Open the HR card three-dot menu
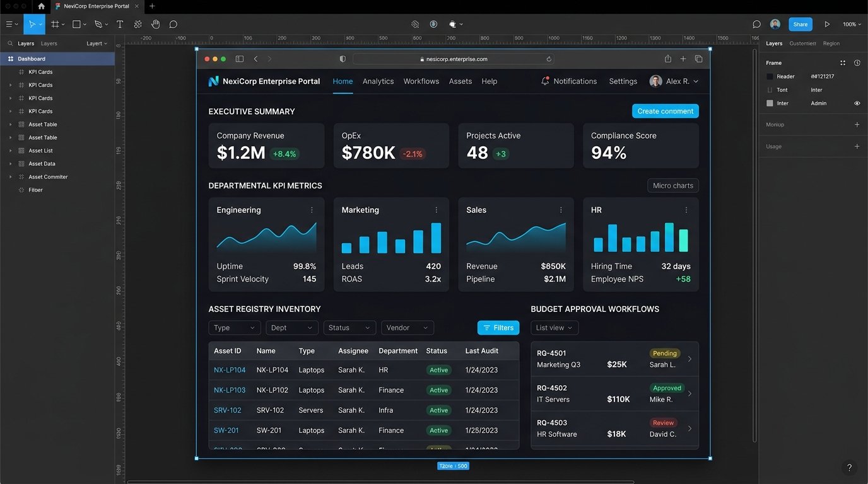868x484 pixels. coord(686,210)
